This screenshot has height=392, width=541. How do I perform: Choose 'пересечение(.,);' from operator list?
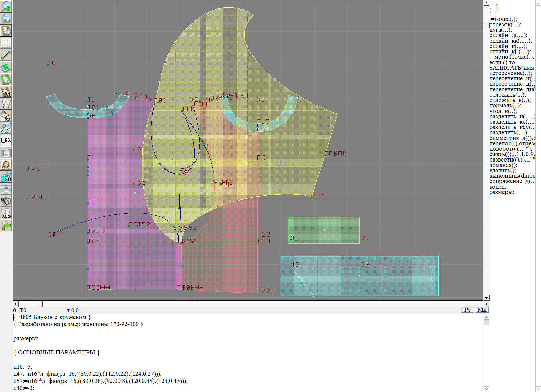click(510, 73)
